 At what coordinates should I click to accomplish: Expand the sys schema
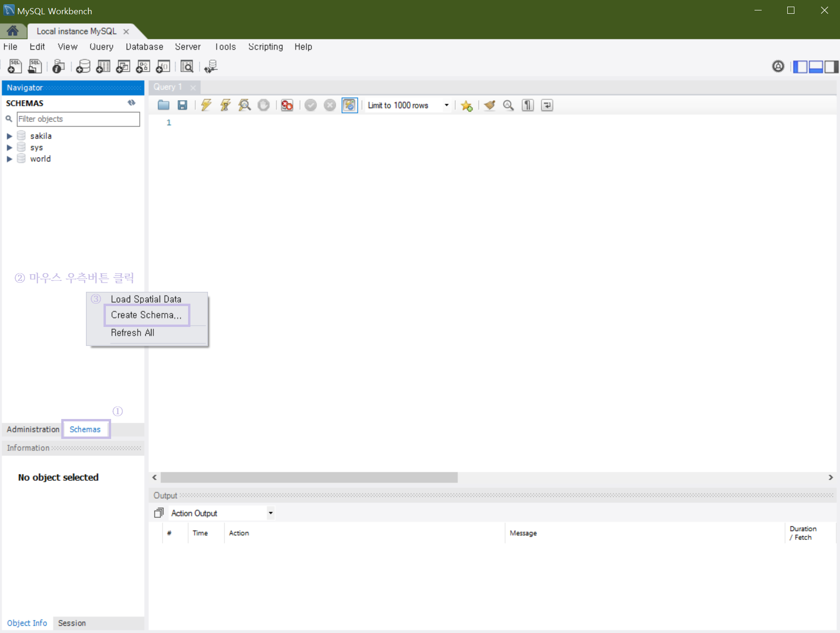pyautogui.click(x=9, y=148)
